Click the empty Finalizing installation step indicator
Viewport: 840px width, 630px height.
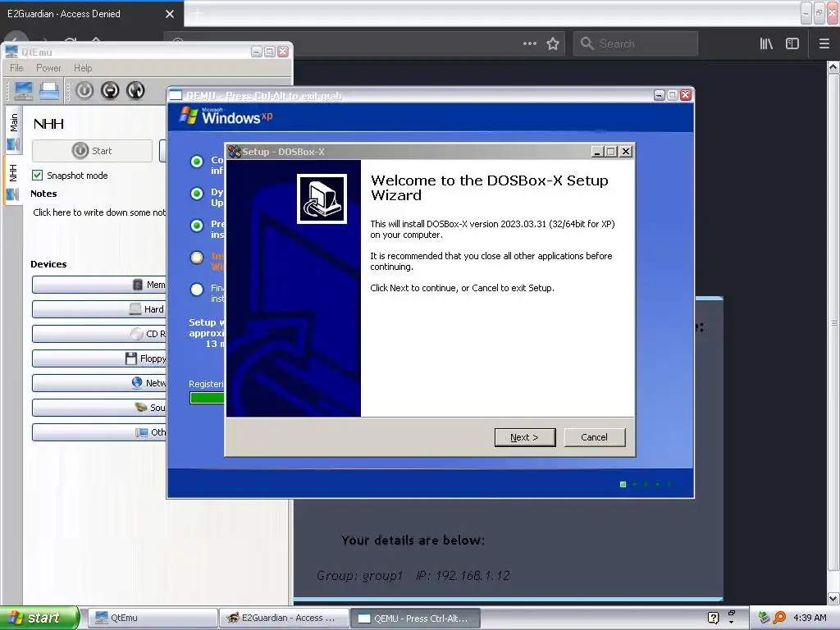tap(197, 290)
